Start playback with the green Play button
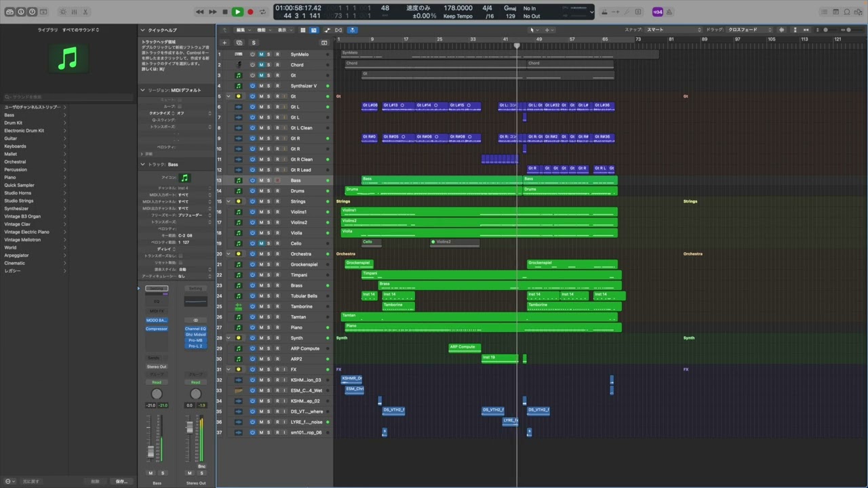The width and height of the screenshot is (868, 488). 237,12
